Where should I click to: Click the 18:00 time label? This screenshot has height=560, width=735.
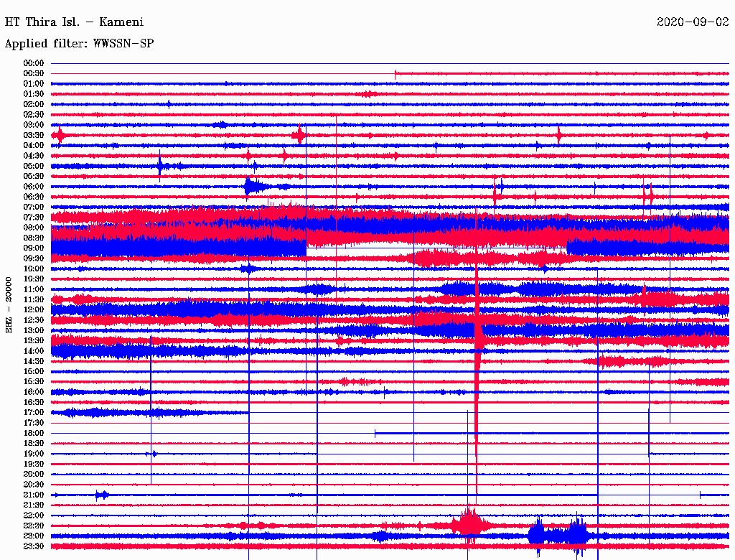click(34, 434)
